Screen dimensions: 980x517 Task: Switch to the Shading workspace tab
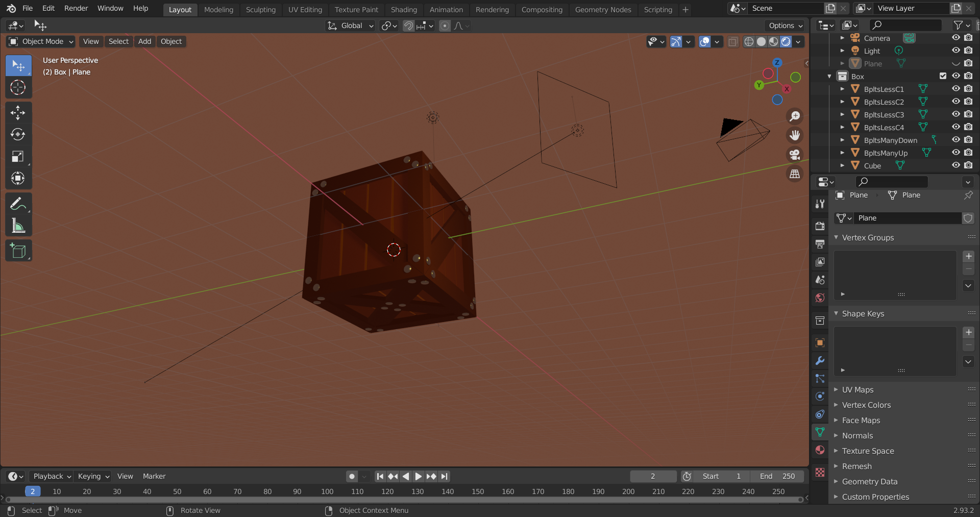click(403, 9)
